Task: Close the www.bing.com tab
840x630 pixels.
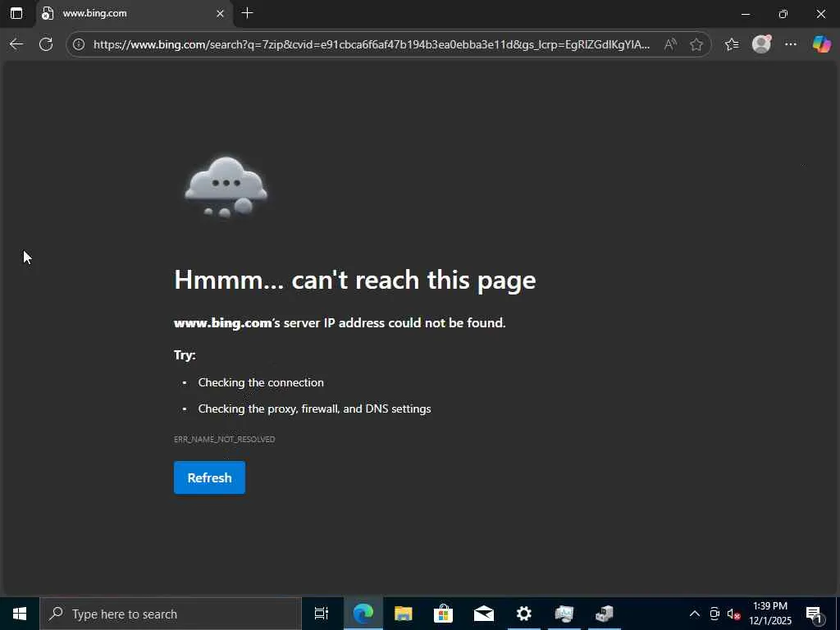Action: pos(220,14)
